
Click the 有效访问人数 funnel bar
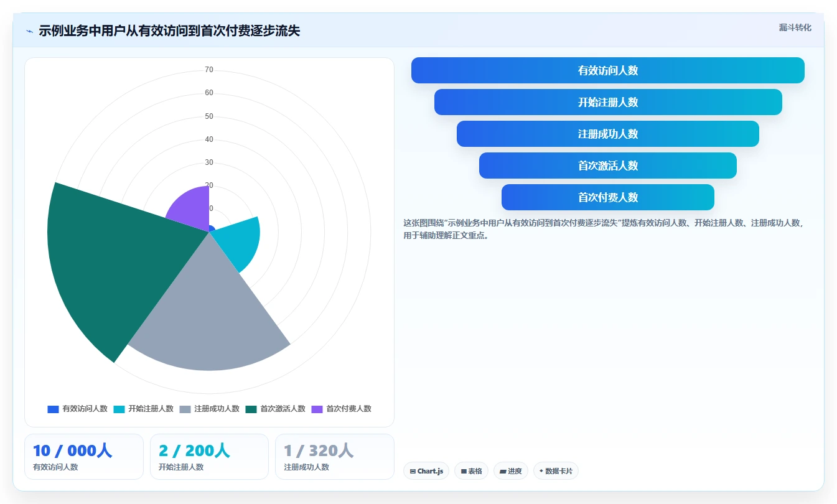pyautogui.click(x=608, y=70)
